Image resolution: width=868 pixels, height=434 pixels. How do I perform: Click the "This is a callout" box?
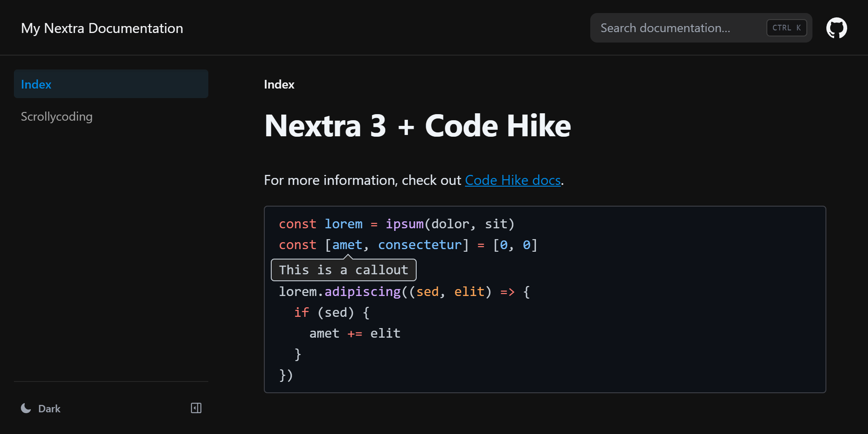pos(343,270)
